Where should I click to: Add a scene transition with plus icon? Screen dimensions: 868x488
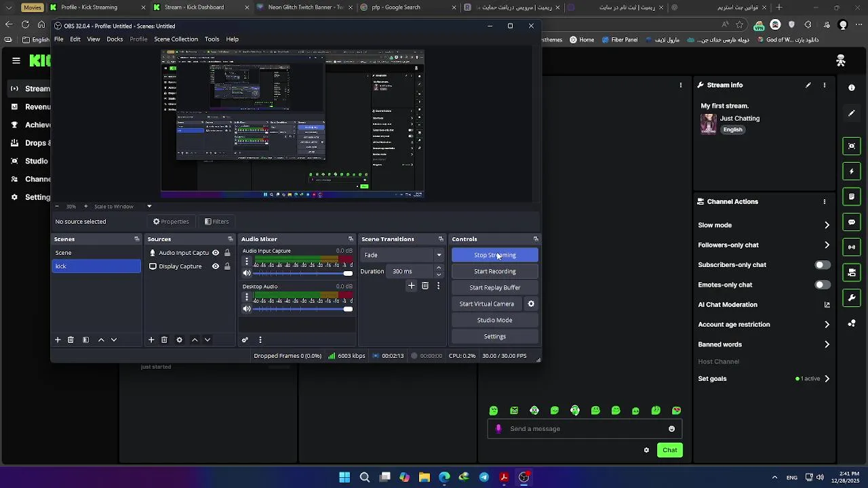coord(411,286)
